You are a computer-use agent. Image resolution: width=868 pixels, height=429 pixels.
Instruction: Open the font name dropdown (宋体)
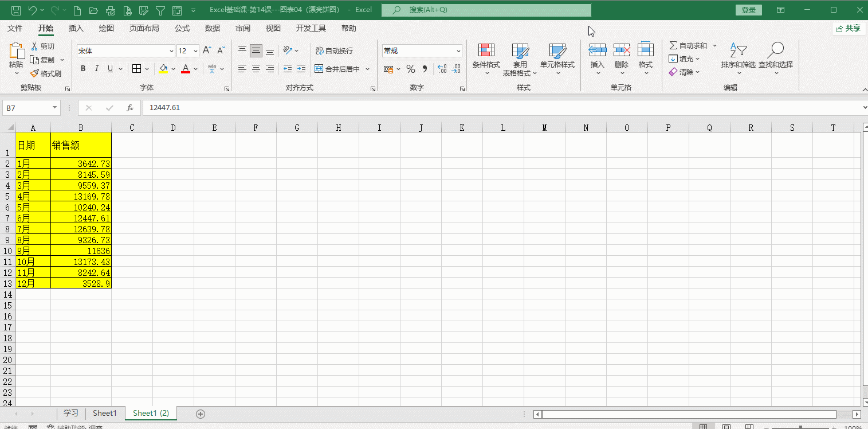[x=171, y=51]
